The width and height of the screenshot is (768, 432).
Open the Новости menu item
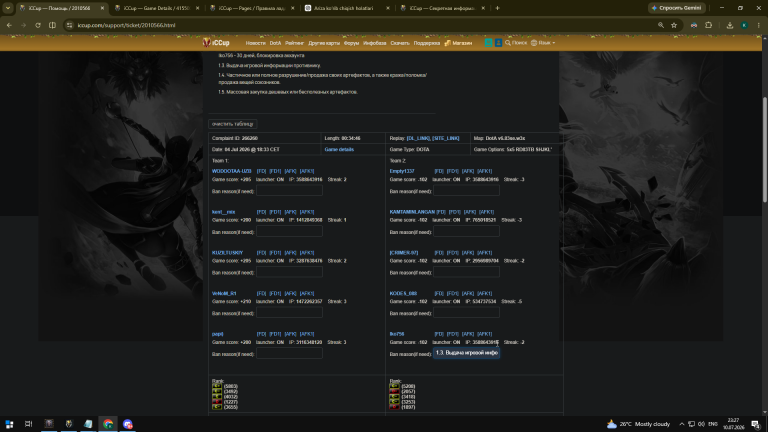255,43
